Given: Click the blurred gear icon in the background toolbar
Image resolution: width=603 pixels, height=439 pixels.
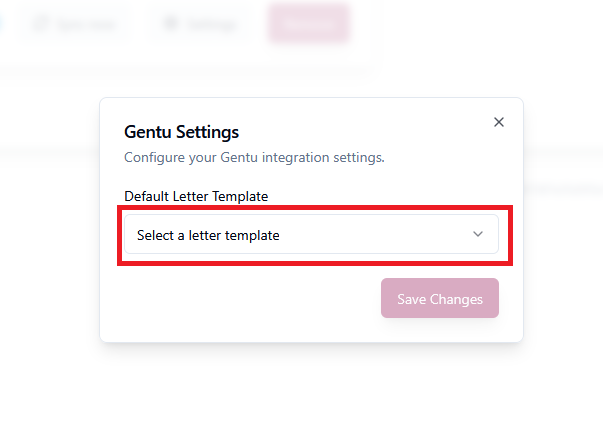Looking at the screenshot, I should click(x=170, y=24).
